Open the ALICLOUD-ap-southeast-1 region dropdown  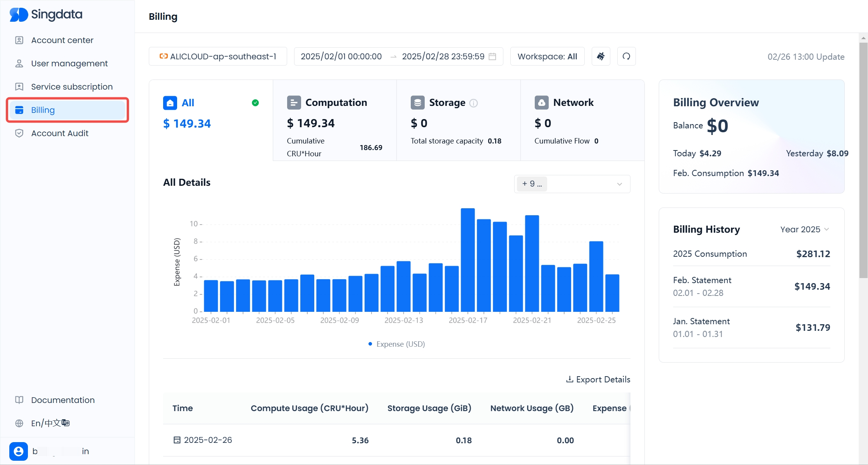(218, 57)
